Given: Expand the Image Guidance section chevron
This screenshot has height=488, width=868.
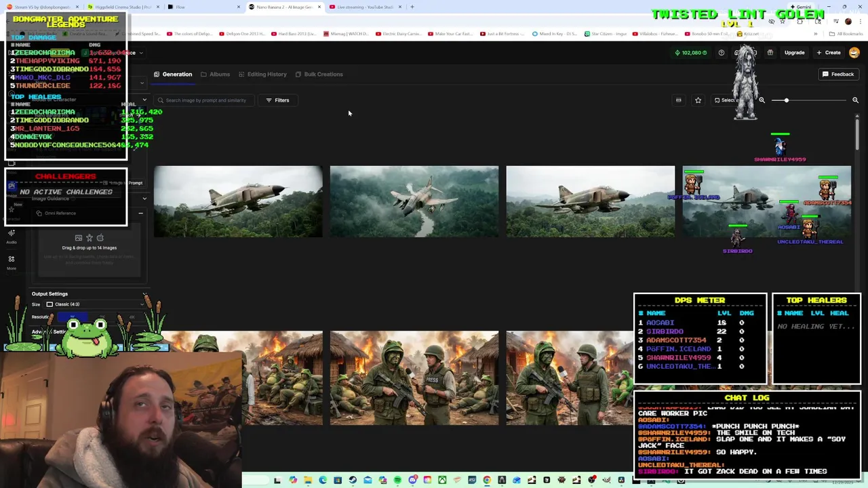Looking at the screenshot, I should click(x=144, y=199).
